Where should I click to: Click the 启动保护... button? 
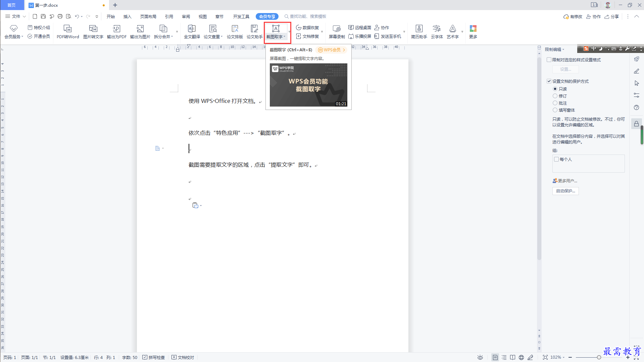pos(565,191)
